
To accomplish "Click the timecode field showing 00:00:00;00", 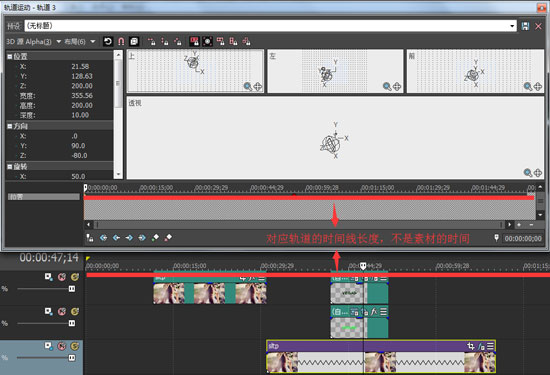I will click(x=523, y=239).
